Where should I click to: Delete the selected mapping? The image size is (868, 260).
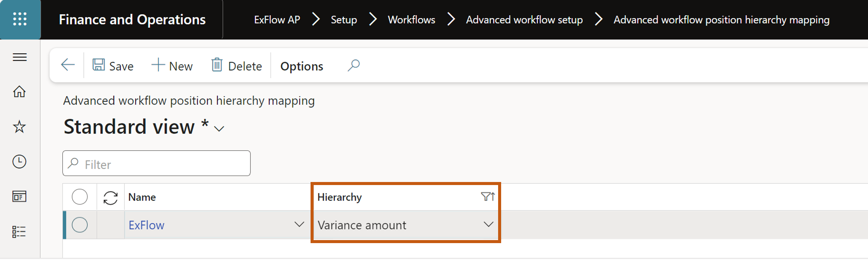point(236,66)
